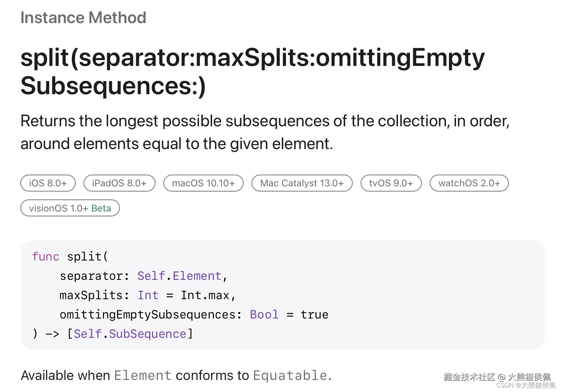Click the func keyword in the declaration
561x392 pixels.
click(46, 257)
